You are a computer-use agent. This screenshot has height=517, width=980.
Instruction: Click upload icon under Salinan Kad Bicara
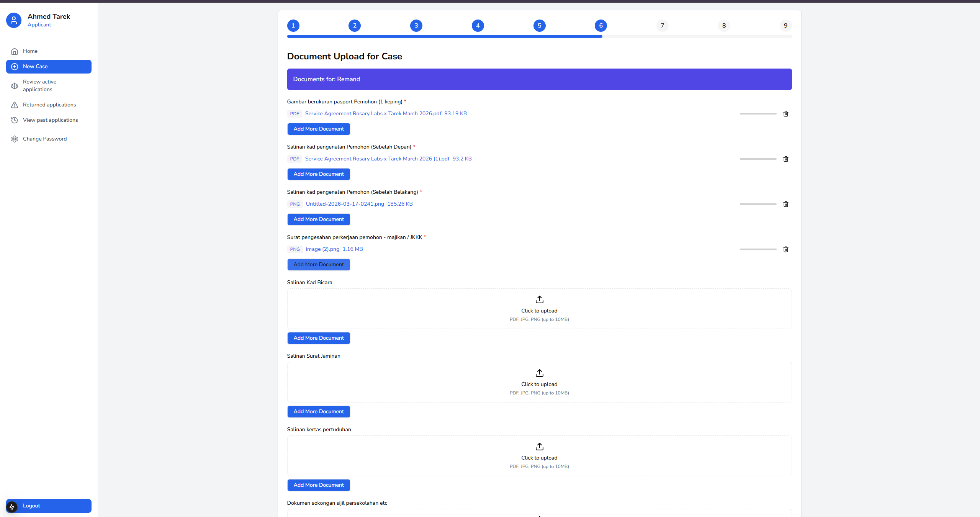[539, 299]
